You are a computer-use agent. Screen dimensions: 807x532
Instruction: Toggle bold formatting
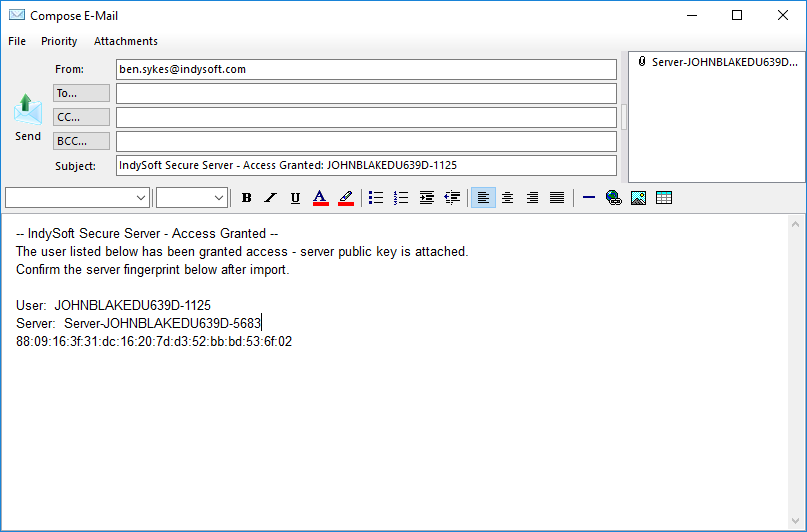pos(247,198)
